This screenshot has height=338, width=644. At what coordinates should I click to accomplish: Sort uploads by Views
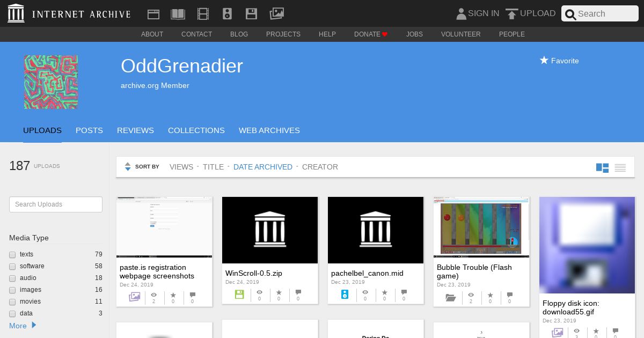181,167
